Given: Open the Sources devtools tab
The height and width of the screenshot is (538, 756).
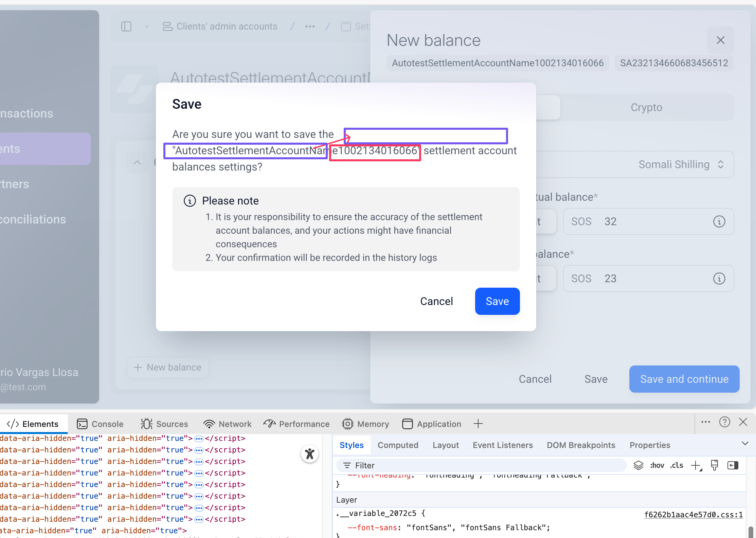Looking at the screenshot, I should [164, 424].
